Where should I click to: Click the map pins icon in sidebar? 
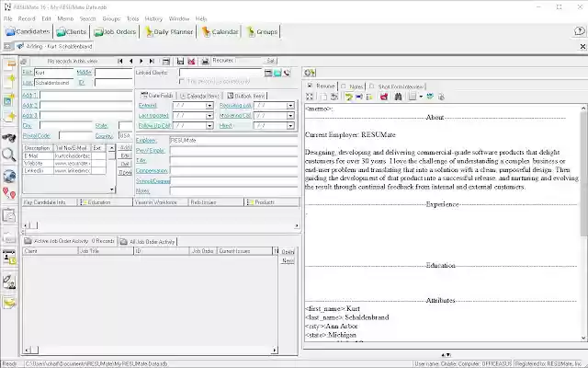(9, 193)
